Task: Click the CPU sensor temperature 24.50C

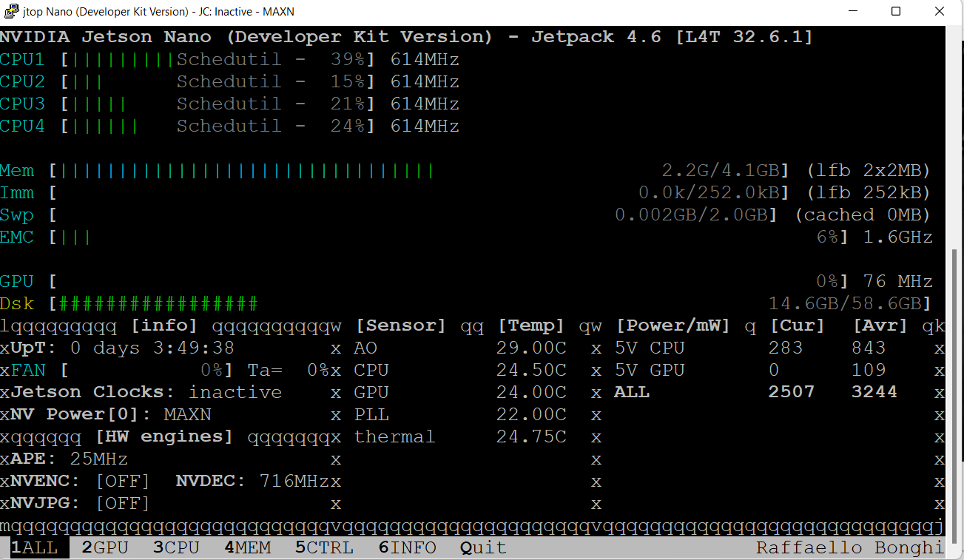Action: point(531,371)
